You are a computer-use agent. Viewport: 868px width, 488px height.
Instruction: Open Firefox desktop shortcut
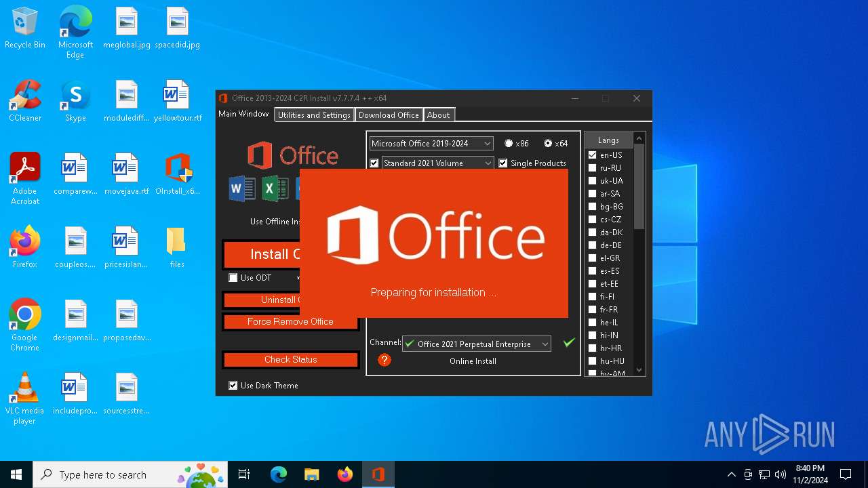25,247
